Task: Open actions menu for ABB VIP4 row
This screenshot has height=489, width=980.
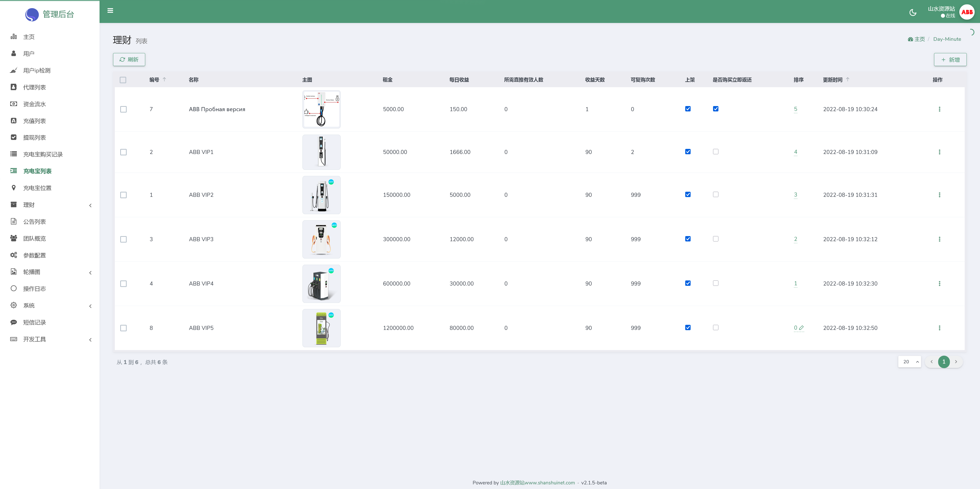Action: [939, 284]
